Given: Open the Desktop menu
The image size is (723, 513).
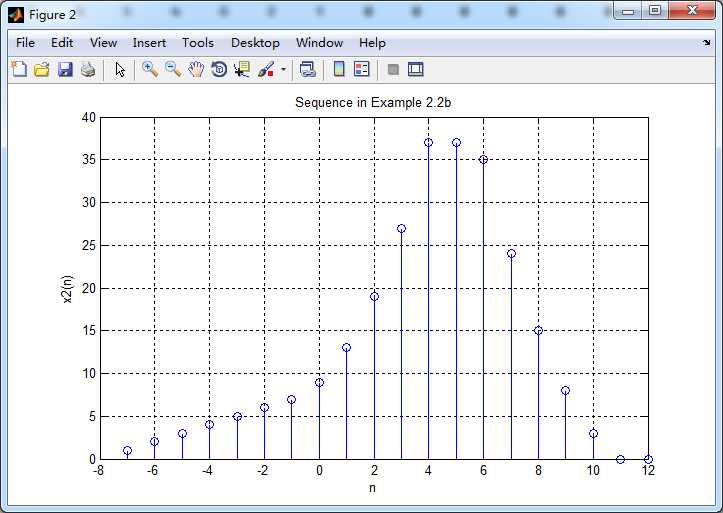Looking at the screenshot, I should (x=255, y=43).
